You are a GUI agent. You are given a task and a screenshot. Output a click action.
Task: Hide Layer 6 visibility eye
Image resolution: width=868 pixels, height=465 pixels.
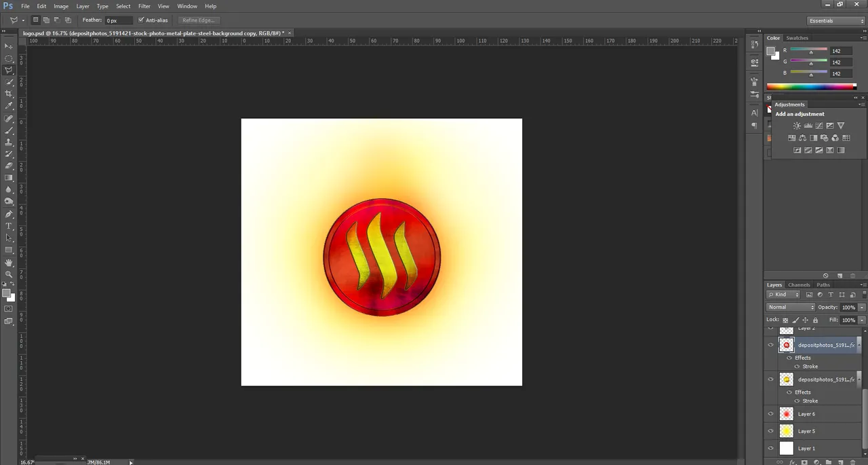(x=770, y=414)
